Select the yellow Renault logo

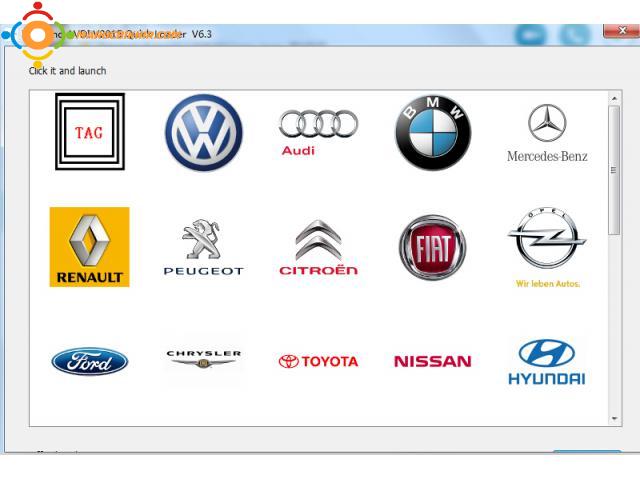pos(89,247)
